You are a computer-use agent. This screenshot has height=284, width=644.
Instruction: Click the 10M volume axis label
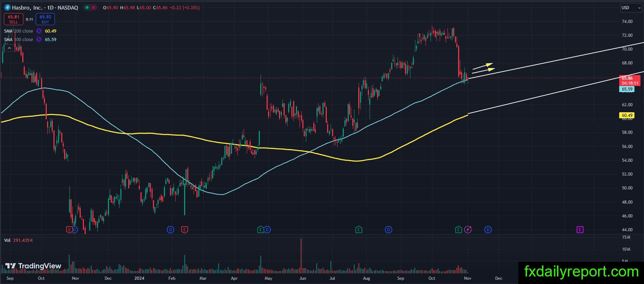pyautogui.click(x=626, y=249)
